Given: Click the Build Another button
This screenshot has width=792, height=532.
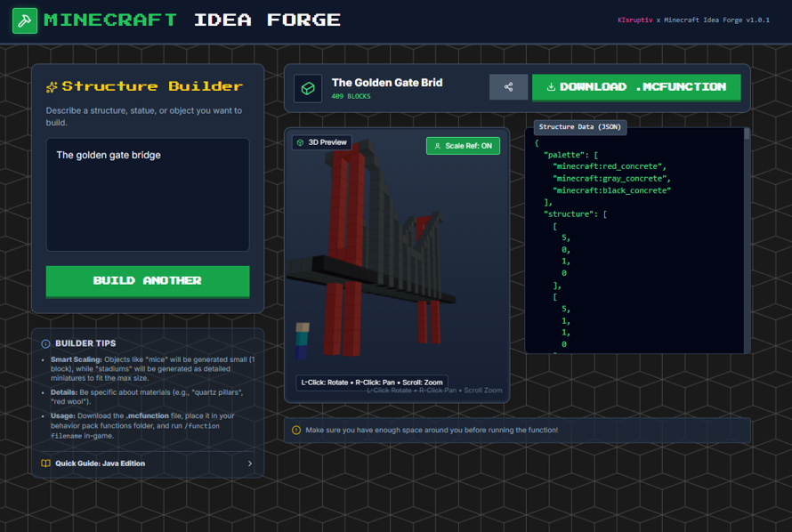Looking at the screenshot, I should click(148, 280).
